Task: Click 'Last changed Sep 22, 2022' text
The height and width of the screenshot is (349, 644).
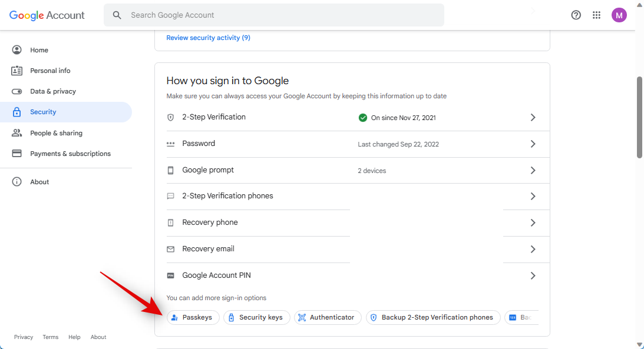Action: [x=398, y=144]
